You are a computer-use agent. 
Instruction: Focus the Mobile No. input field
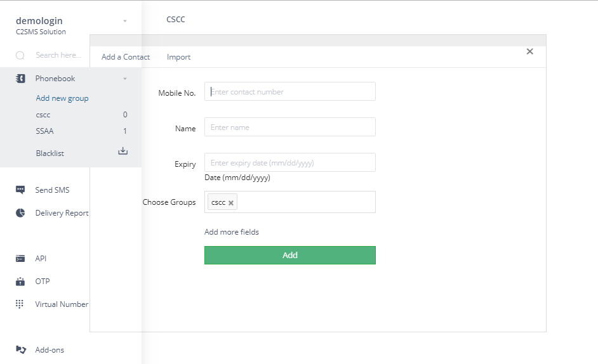pyautogui.click(x=290, y=91)
